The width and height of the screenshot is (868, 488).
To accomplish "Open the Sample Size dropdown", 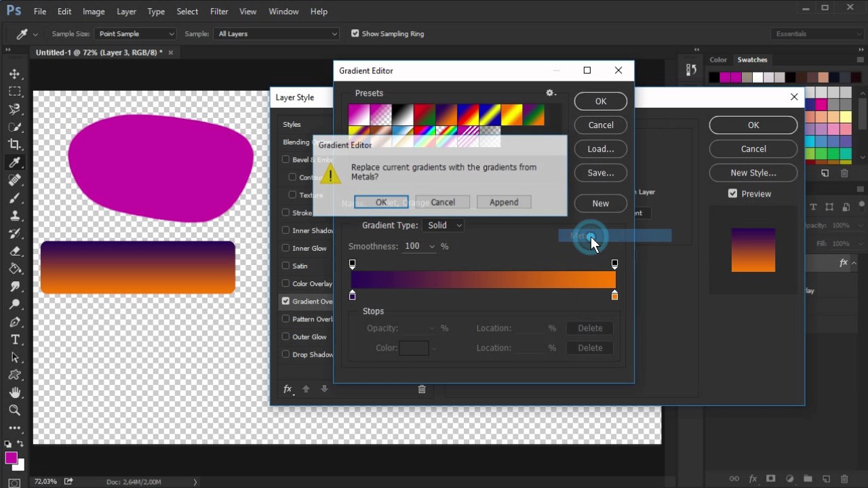I will (x=136, y=34).
